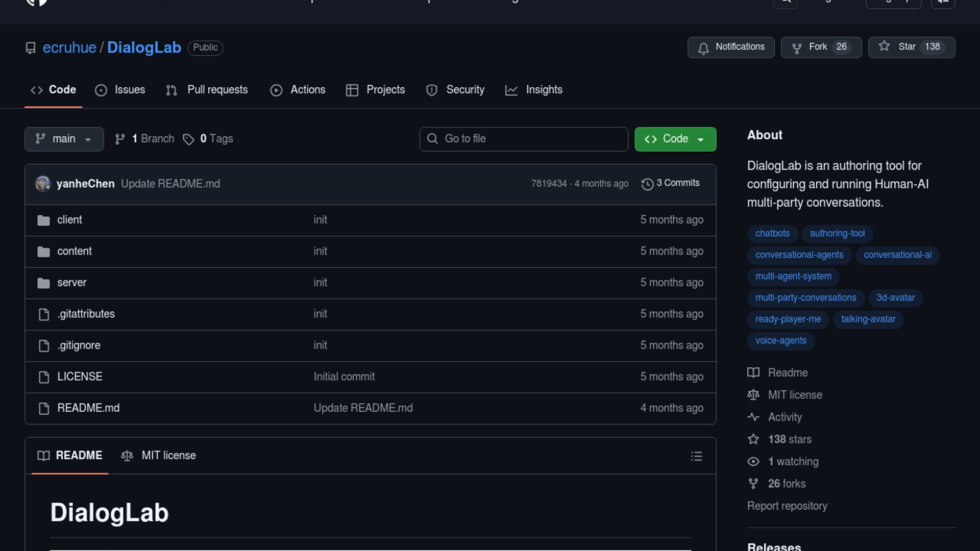Open the README.md file
Viewport: 980px width, 551px height.
88,408
